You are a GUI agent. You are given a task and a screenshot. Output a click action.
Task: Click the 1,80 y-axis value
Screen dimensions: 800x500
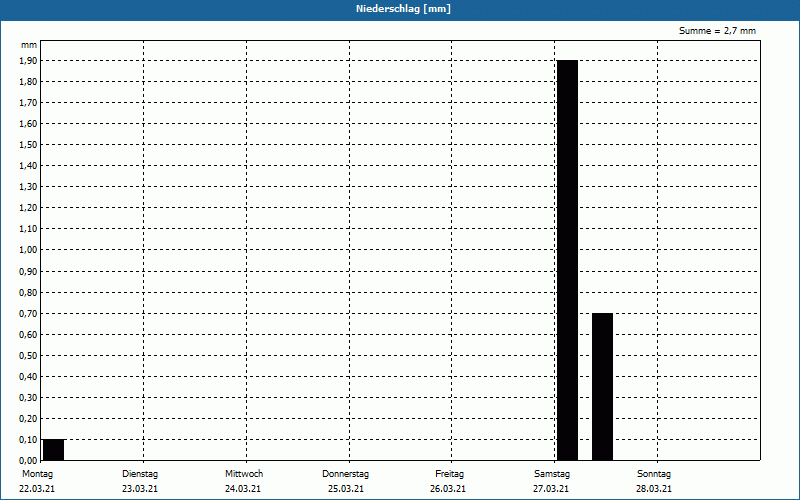click(28, 82)
